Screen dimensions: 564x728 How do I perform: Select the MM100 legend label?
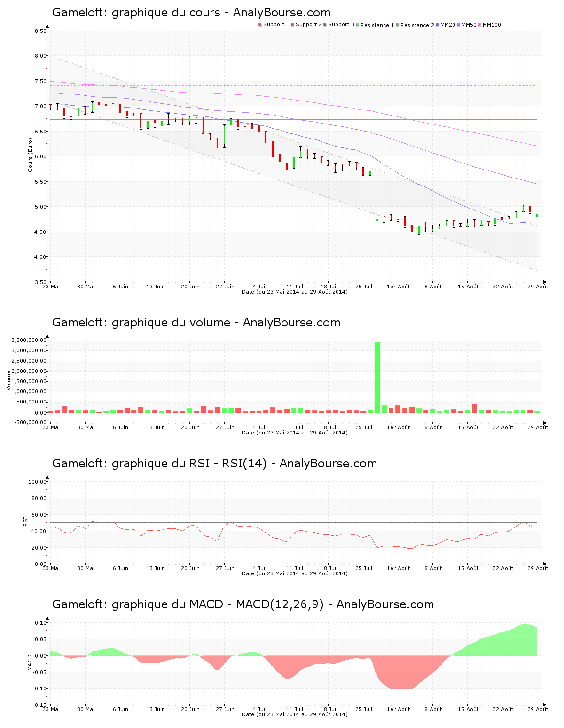pyautogui.click(x=492, y=25)
